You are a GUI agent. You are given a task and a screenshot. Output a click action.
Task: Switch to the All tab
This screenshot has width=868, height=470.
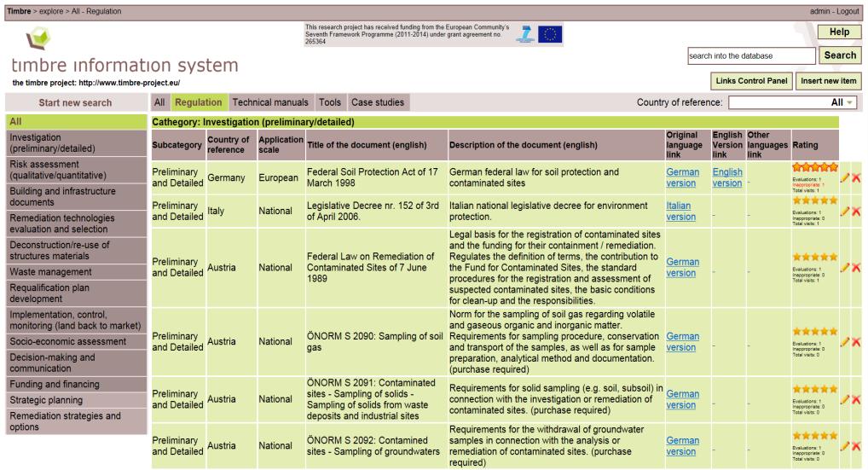click(x=159, y=102)
